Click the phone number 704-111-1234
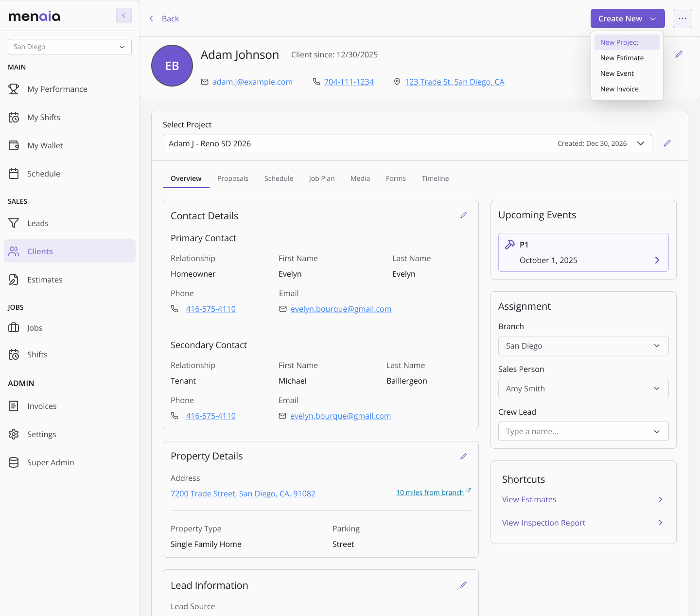 pyautogui.click(x=349, y=82)
